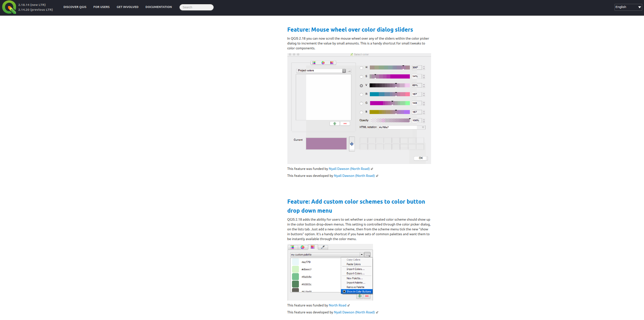Open Feature: Add custom color schemes heading link

pyautogui.click(x=356, y=206)
